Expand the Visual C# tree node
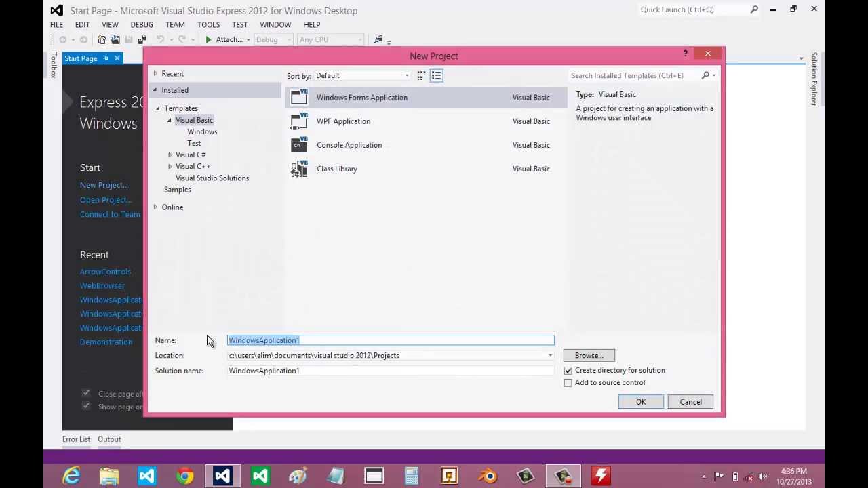The image size is (868, 488). point(170,155)
